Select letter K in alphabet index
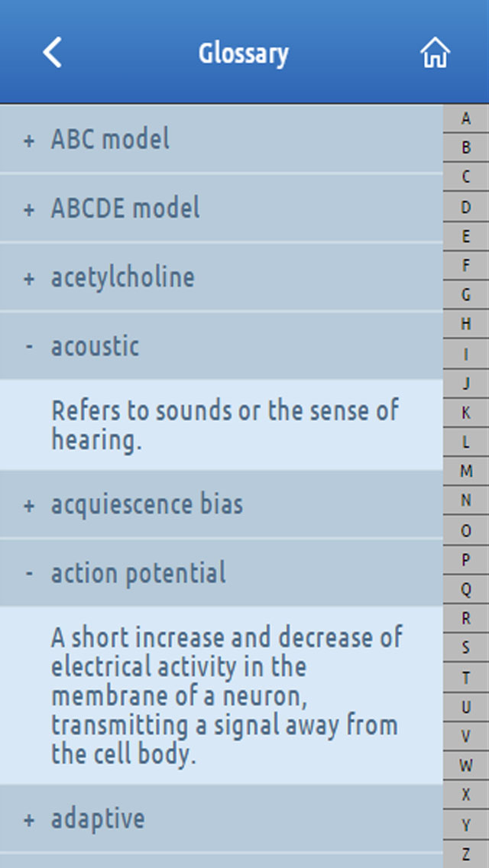Viewport: 489px width, 868px height. click(x=466, y=413)
